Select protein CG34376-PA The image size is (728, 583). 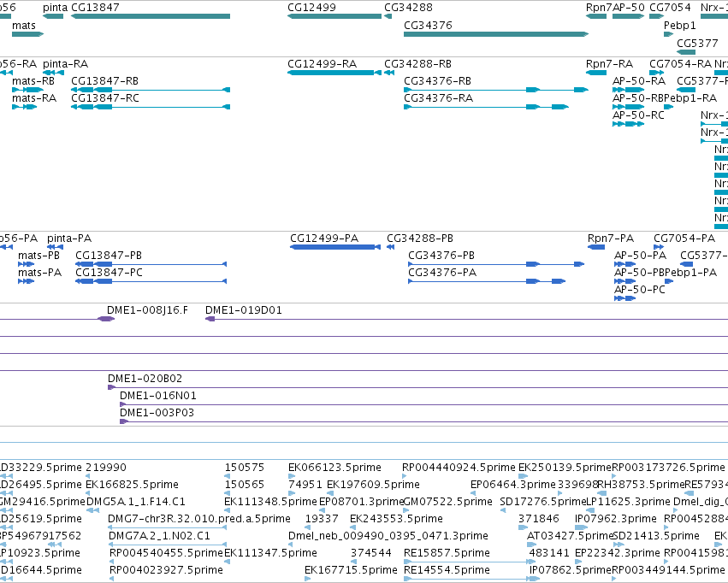pyautogui.click(x=487, y=281)
